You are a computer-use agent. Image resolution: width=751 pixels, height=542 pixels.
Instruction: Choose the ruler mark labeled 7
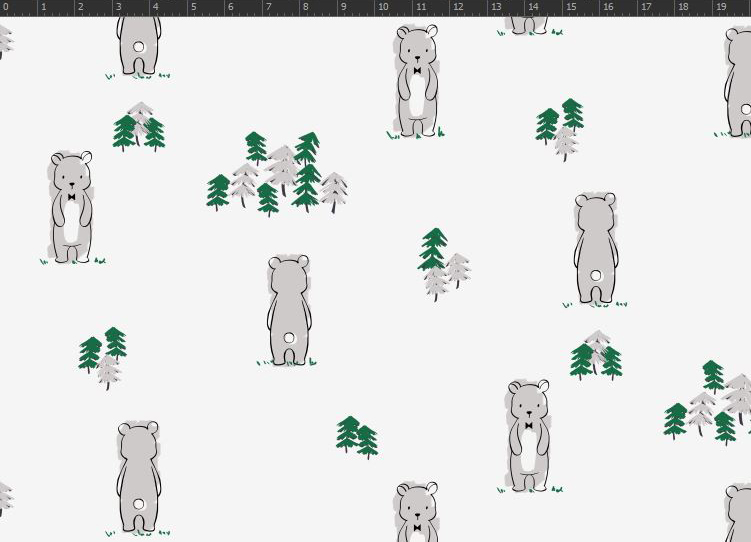[269, 7]
